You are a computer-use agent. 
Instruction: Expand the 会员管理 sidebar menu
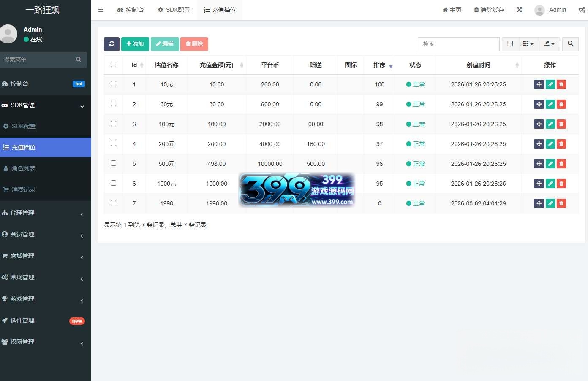pyautogui.click(x=46, y=235)
